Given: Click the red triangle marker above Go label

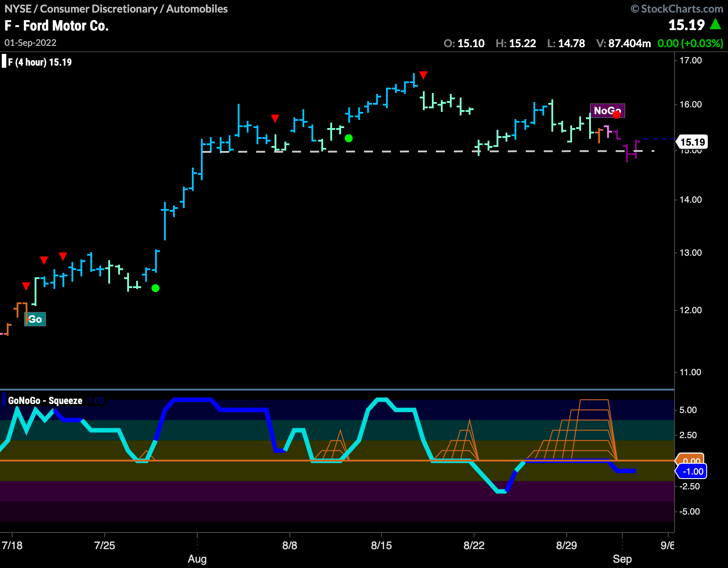Looking at the screenshot, I should coord(26,286).
